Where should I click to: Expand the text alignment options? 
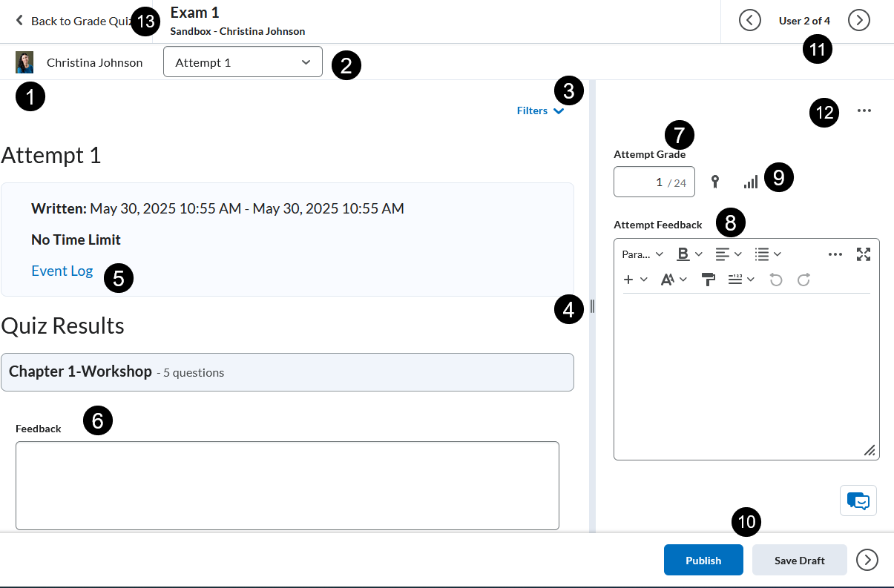click(729, 254)
